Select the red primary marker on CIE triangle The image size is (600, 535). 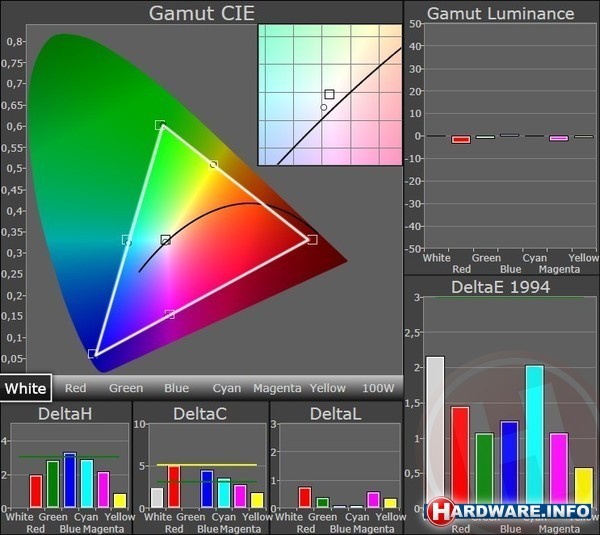tap(313, 240)
